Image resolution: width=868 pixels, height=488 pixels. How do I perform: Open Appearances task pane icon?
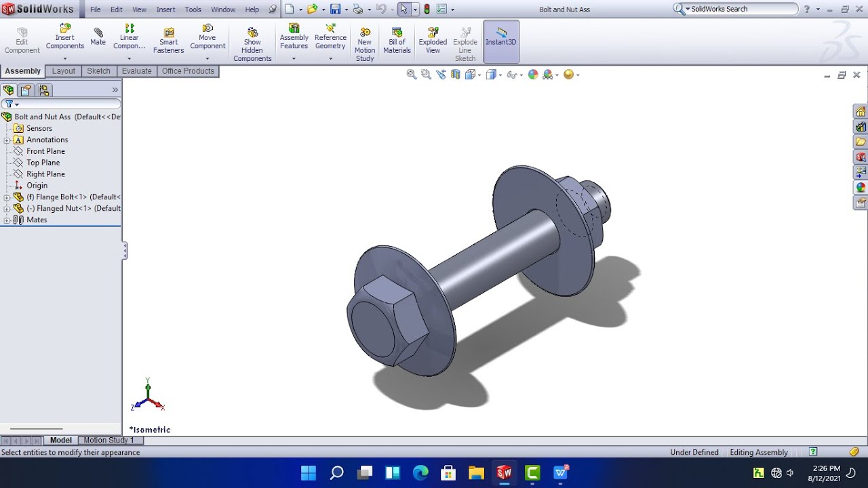click(x=861, y=187)
